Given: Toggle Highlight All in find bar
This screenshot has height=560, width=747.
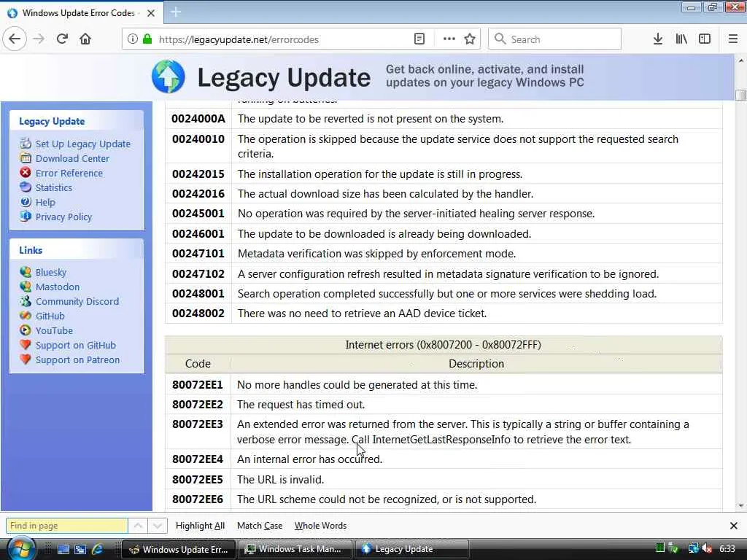Looking at the screenshot, I should (200, 526).
